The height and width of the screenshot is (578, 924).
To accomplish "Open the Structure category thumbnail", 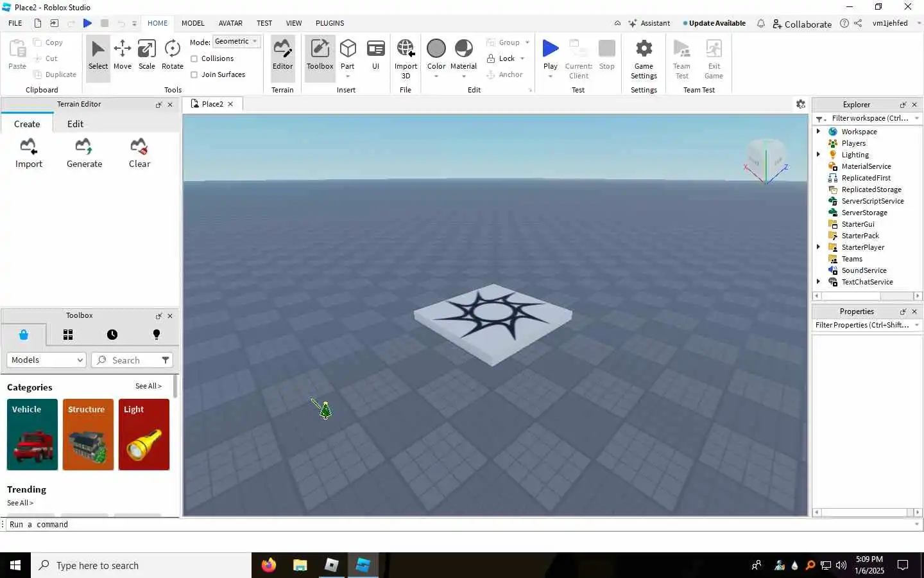I will point(88,435).
